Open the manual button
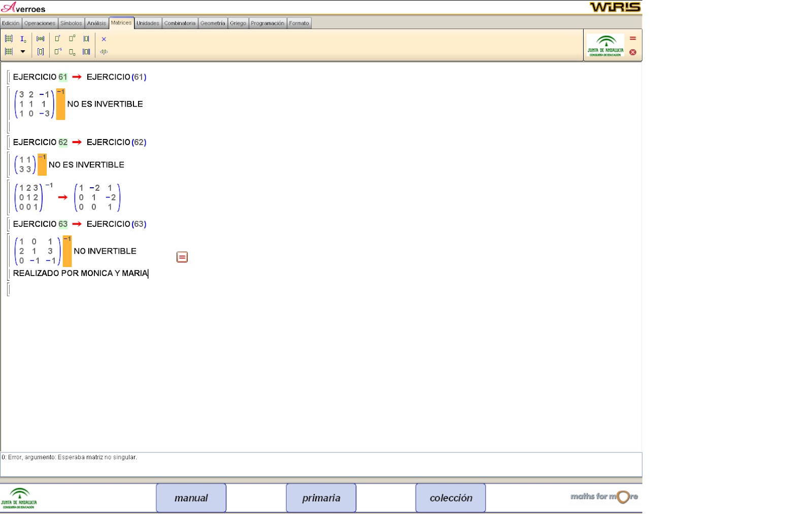This screenshot has width=812, height=514. point(191,498)
